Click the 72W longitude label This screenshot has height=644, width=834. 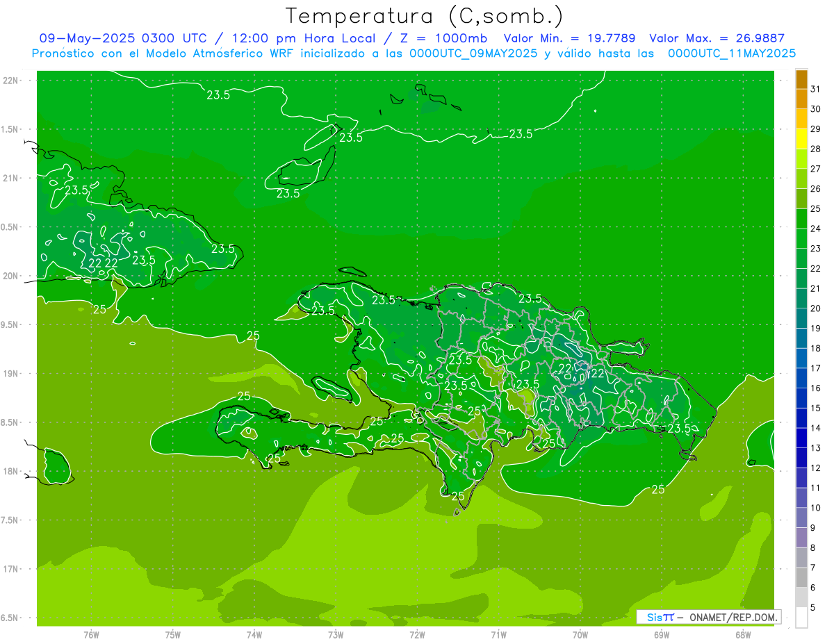pyautogui.click(x=417, y=635)
